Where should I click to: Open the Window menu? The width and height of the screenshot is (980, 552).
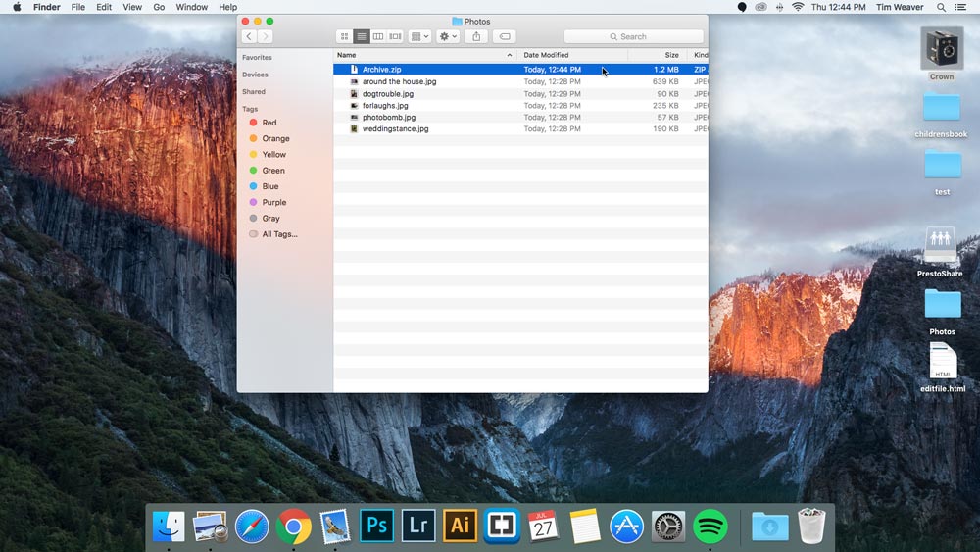pyautogui.click(x=191, y=7)
